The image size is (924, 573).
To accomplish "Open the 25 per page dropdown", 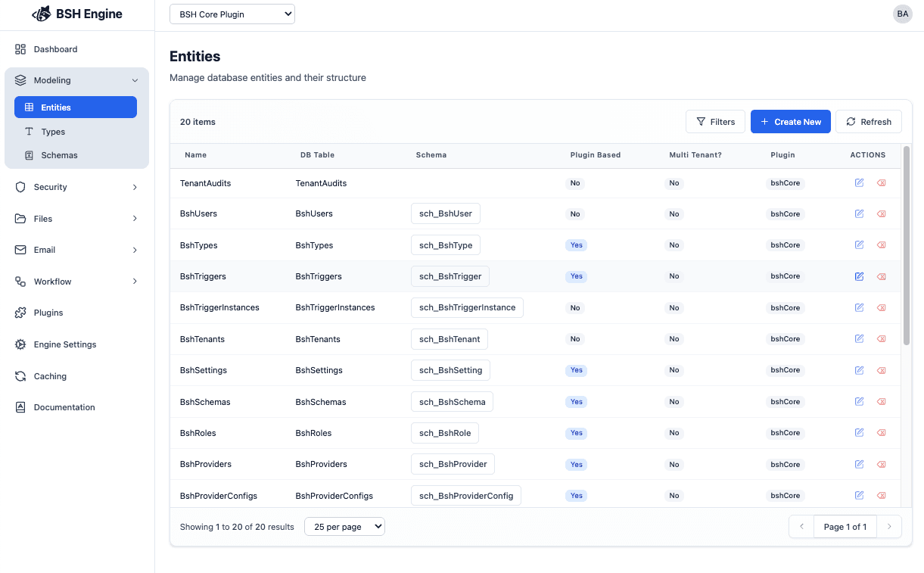I will [344, 527].
